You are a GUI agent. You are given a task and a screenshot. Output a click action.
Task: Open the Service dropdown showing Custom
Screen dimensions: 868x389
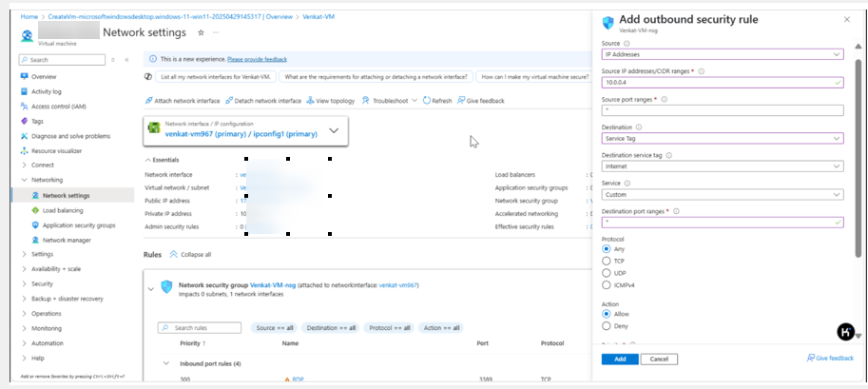pos(723,194)
